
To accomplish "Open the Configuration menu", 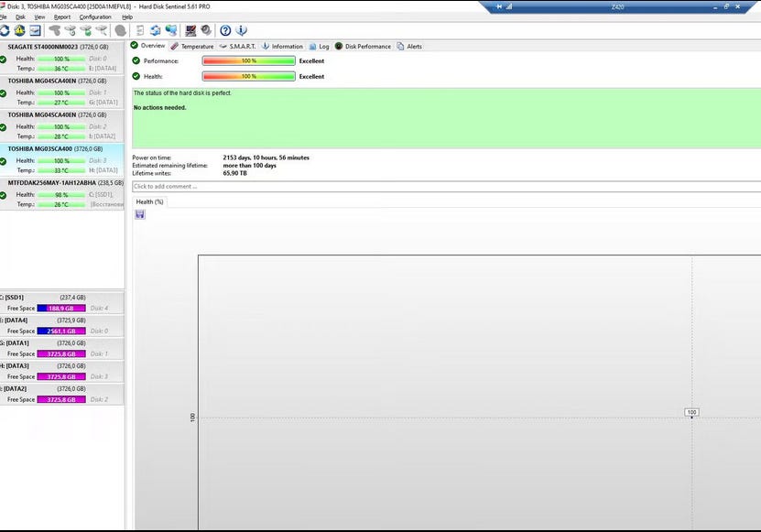I will point(95,17).
